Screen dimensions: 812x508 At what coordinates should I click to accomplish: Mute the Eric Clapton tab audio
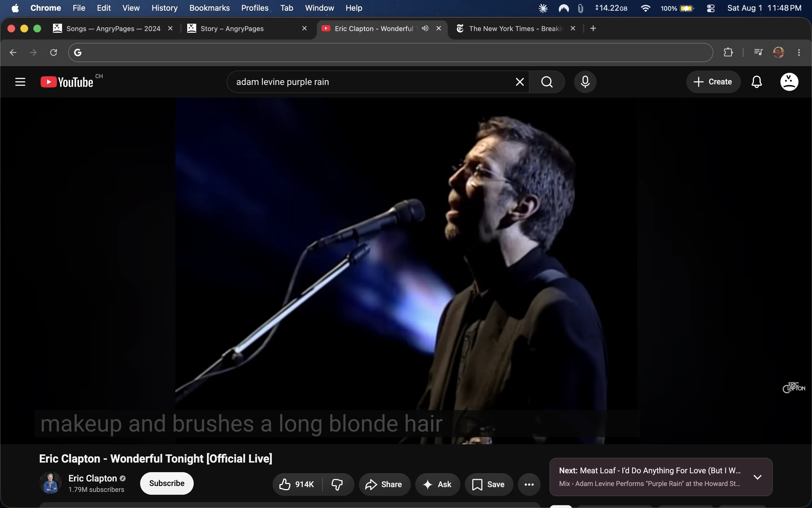click(425, 29)
